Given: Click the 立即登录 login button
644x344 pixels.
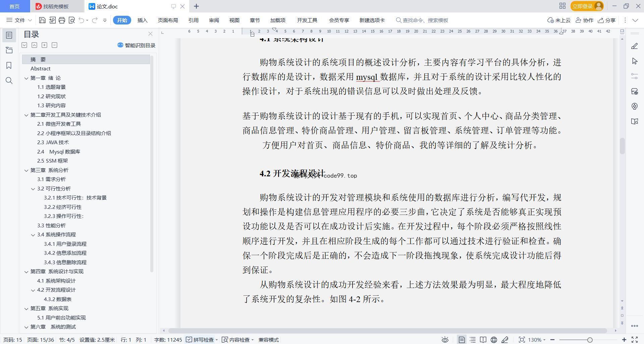Looking at the screenshot, I should [x=587, y=6].
